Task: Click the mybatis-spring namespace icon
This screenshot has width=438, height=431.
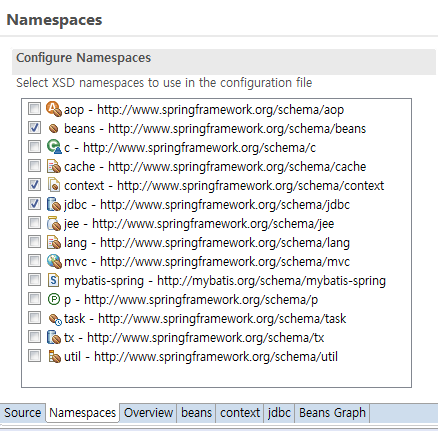Action: click(53, 280)
